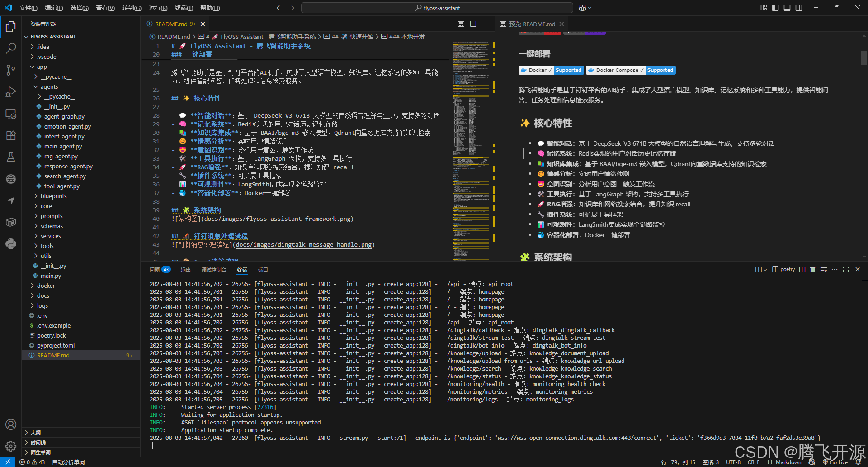The width and height of the screenshot is (868, 467).
Task: Open the Testing flask view
Action: pyautogui.click(x=11, y=157)
